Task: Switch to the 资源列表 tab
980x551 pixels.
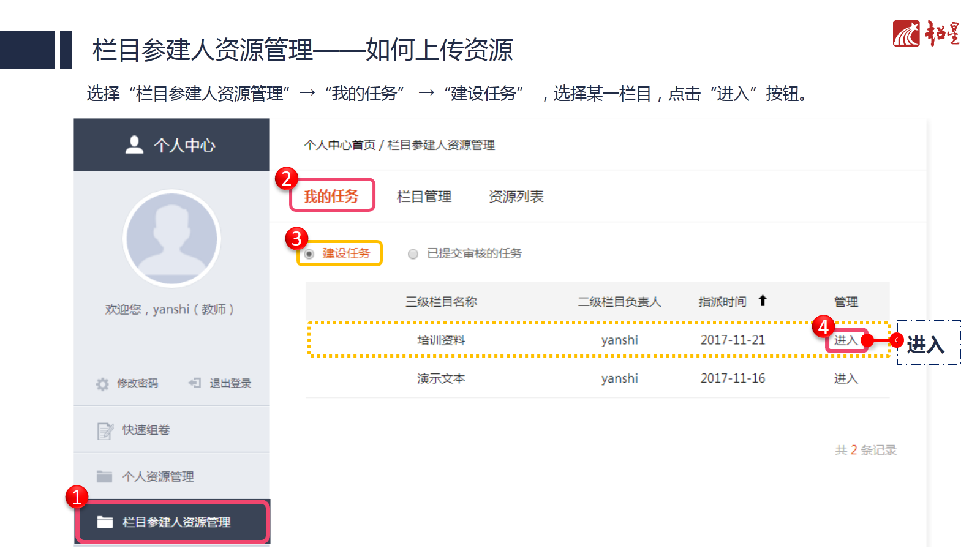Action: pyautogui.click(x=516, y=197)
